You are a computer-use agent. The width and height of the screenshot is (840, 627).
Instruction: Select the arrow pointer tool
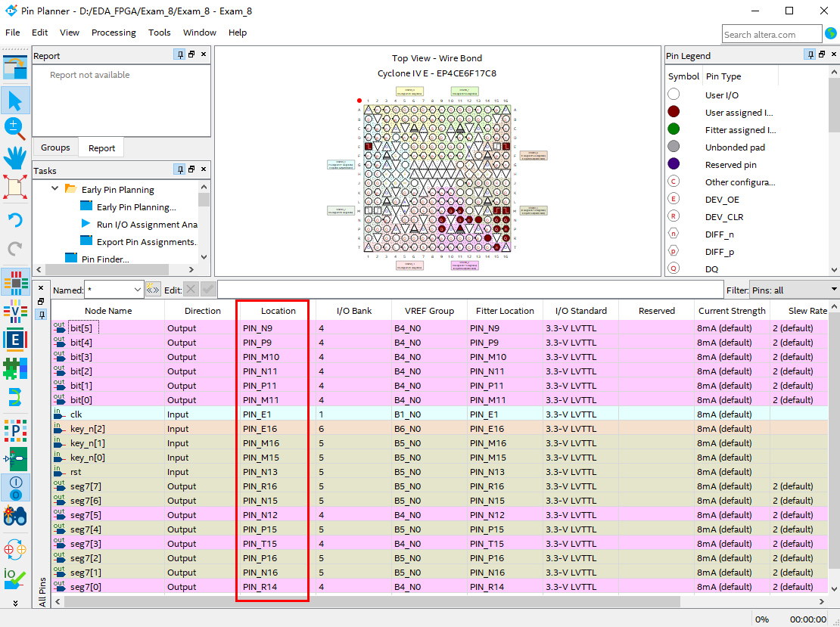point(15,101)
